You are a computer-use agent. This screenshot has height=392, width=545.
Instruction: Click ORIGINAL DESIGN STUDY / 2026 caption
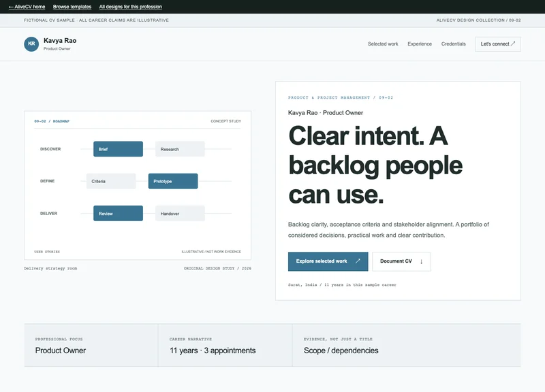coord(217,268)
